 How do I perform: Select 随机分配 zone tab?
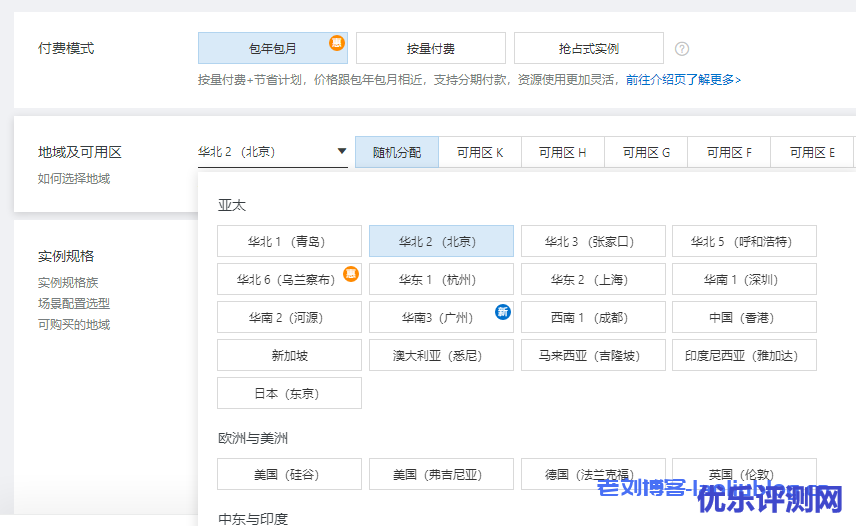pos(397,153)
